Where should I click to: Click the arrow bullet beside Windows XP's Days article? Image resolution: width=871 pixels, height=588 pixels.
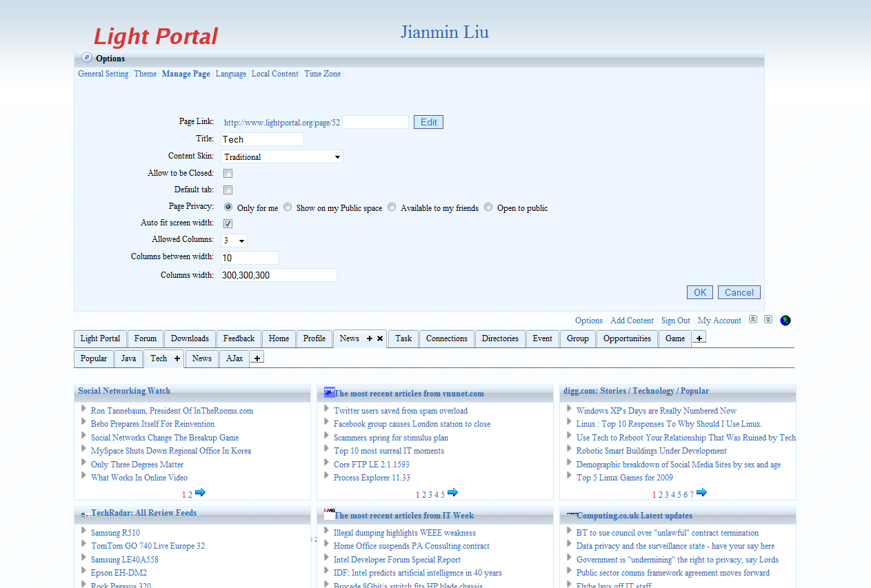570,409
